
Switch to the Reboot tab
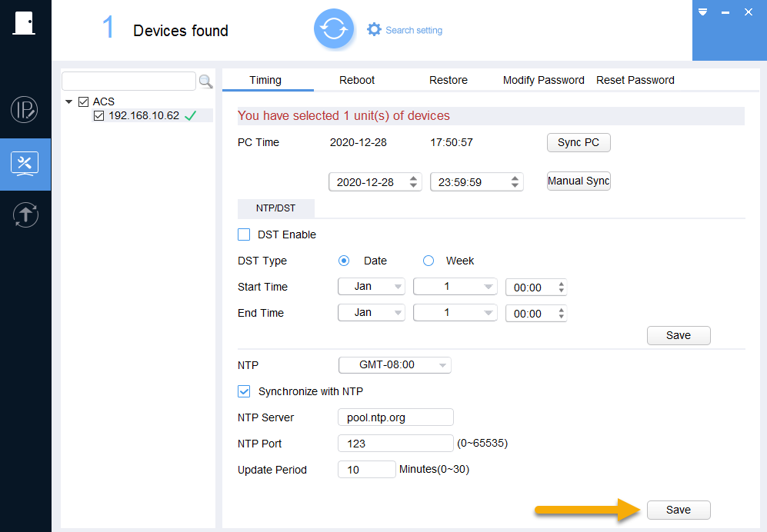[357, 80]
